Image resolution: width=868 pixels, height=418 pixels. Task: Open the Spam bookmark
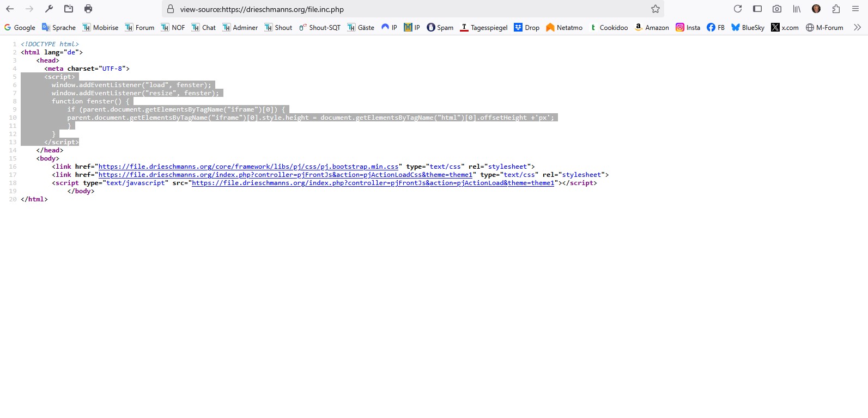click(x=440, y=27)
